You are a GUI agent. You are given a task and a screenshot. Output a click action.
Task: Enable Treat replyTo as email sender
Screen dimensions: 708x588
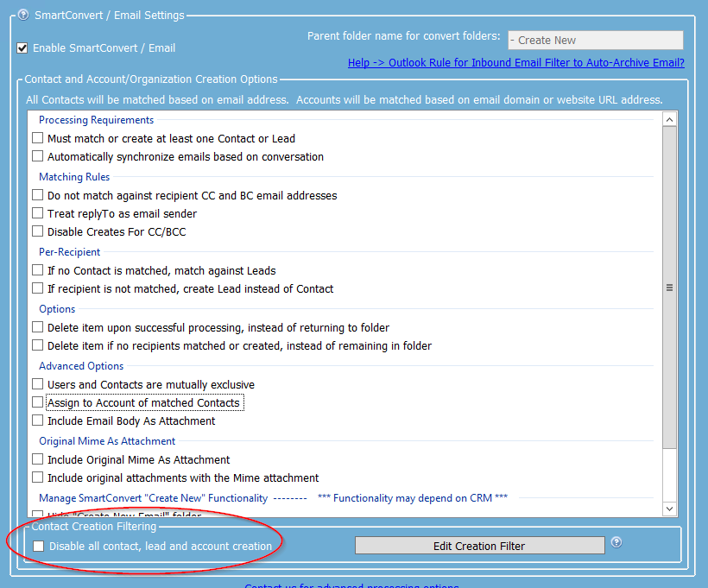pyautogui.click(x=38, y=213)
